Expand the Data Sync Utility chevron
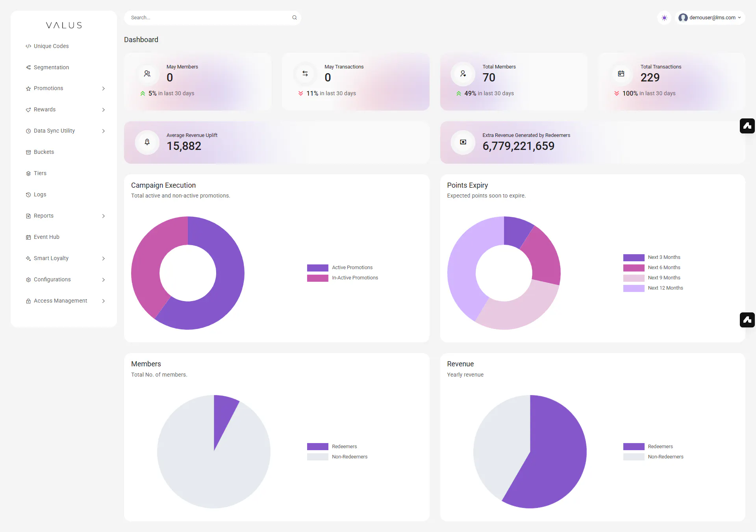The image size is (756, 532). [104, 131]
